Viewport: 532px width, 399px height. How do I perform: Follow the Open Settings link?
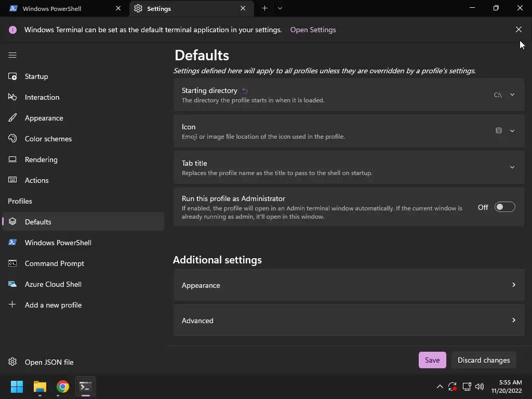coord(313,30)
